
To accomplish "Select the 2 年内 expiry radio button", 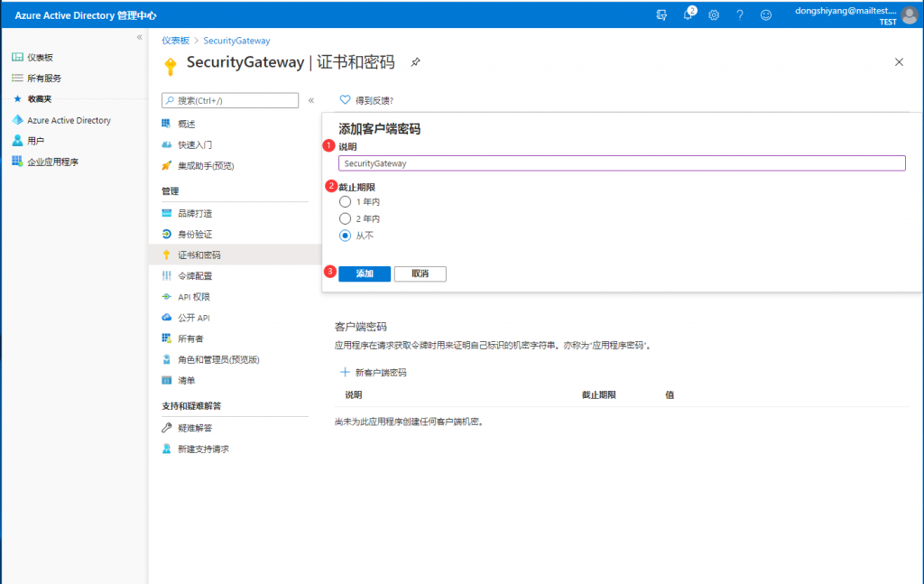I will [346, 218].
